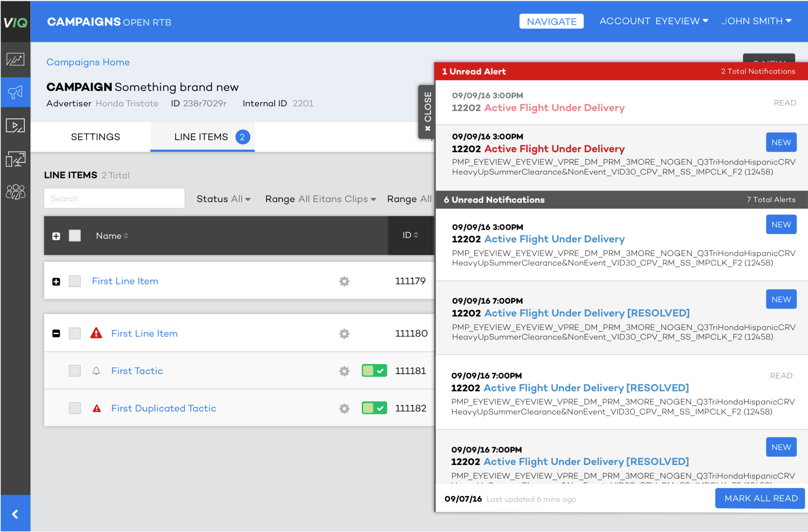Click the line items Search field
The height and width of the screenshot is (532, 808).
(114, 198)
